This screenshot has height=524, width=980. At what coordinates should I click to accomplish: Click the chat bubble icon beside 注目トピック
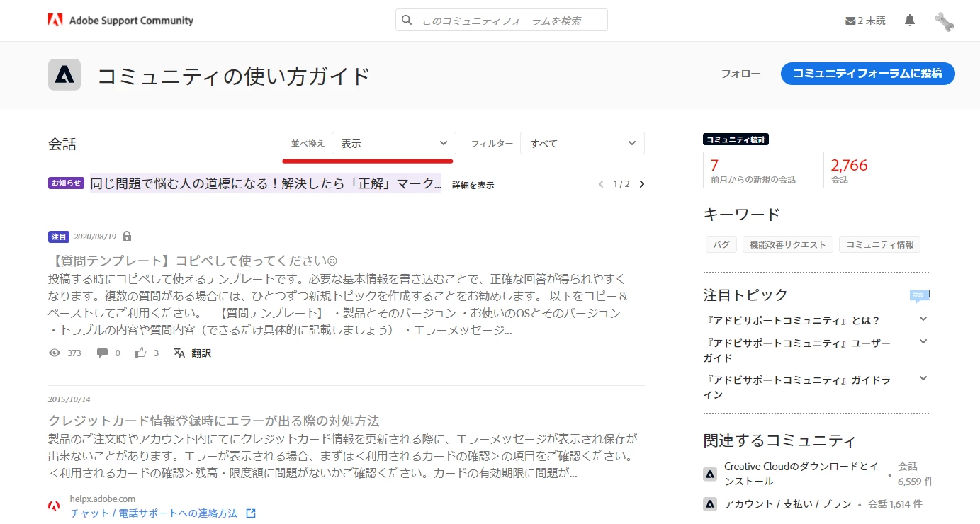[x=920, y=295]
